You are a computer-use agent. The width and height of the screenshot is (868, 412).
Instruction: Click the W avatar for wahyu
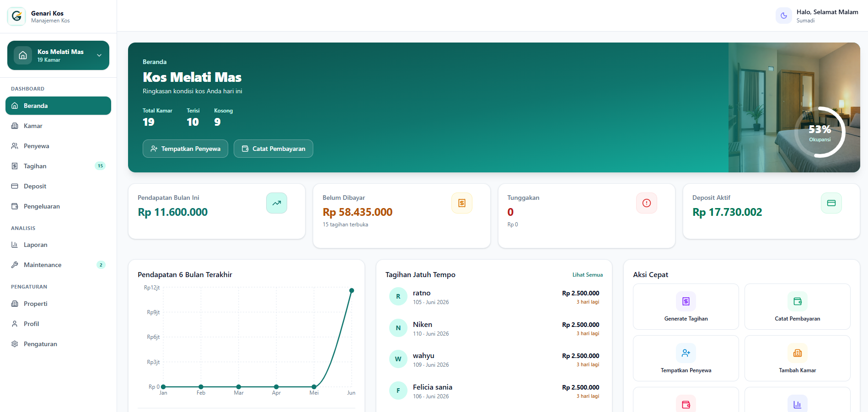click(x=398, y=359)
